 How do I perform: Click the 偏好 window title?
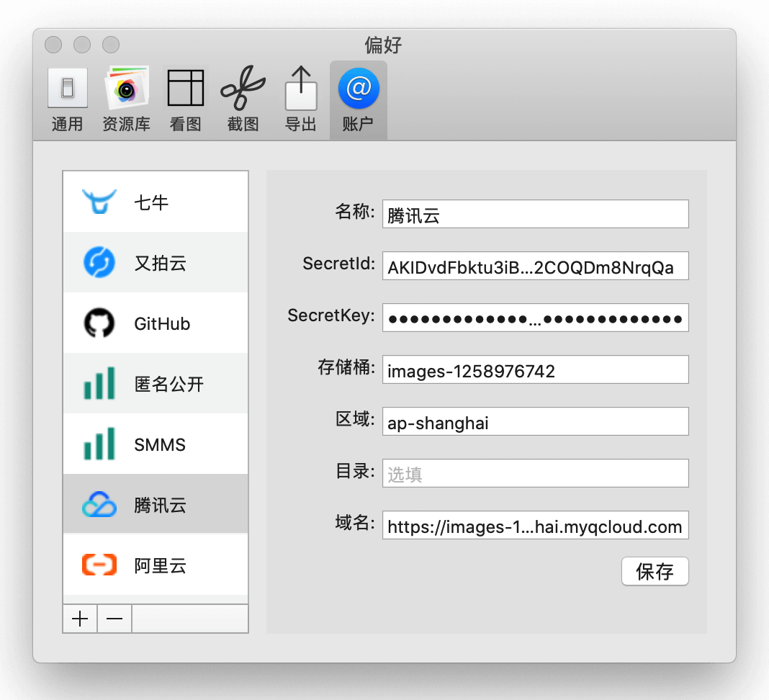click(x=384, y=45)
